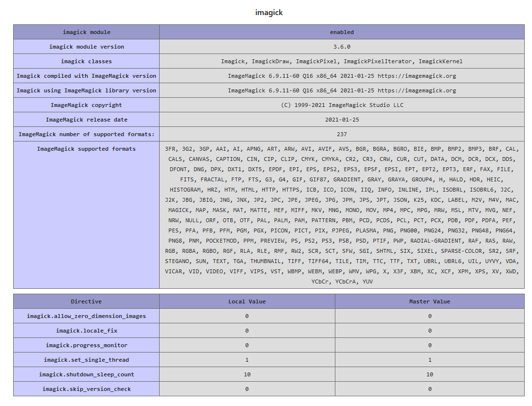Click "RADIAL-GRADIENT" in the supported formats list
The height and width of the screenshot is (406, 532).
(436, 241)
